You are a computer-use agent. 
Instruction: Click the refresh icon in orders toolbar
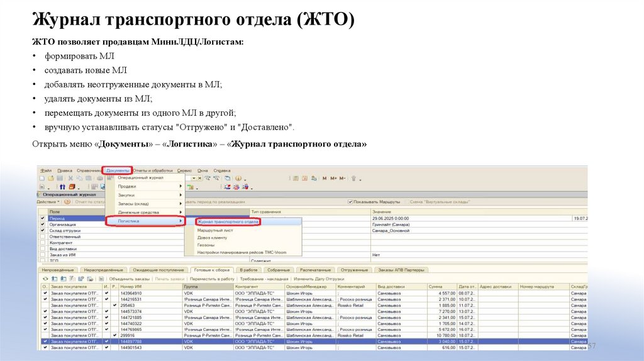coord(45,279)
